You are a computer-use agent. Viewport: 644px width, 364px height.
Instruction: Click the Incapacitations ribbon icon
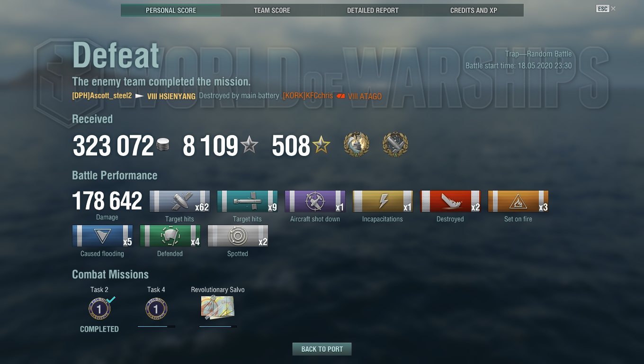coord(383,201)
